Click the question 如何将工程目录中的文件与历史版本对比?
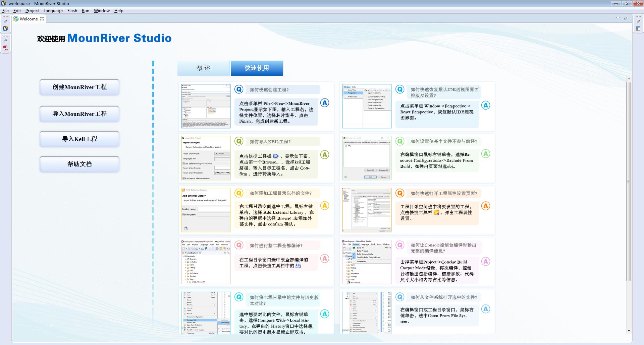This screenshot has height=345, width=644. pos(284,300)
